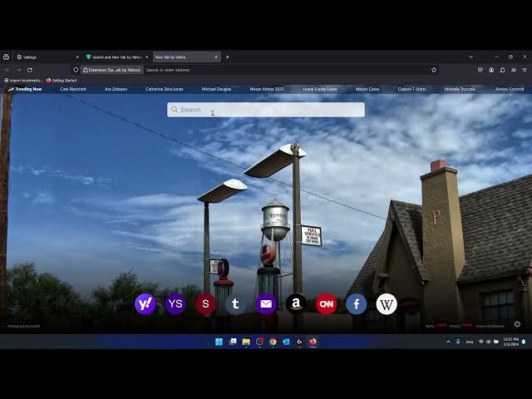This screenshot has height=399, width=532.
Task: Open the YS Yahoo Search shortcut
Action: pos(175,304)
